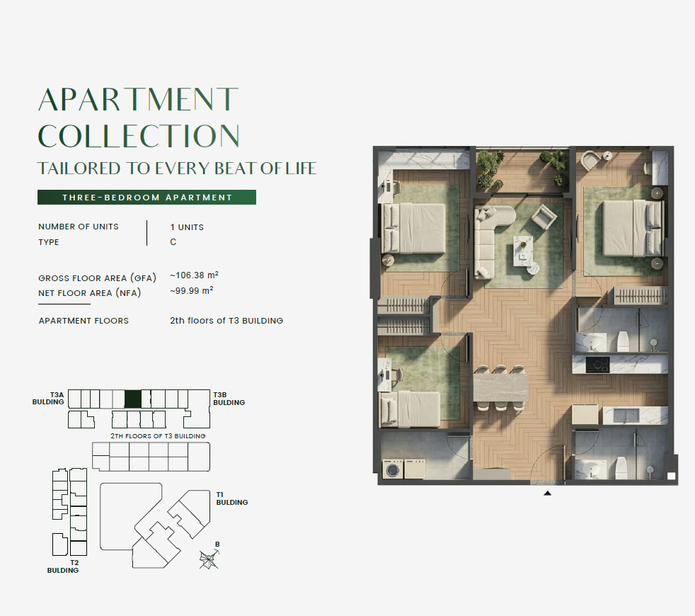Viewport: 695px width, 616px height.
Task: Click the 'THREE-BEDROOM APARTMENT' green banner
Action: tap(147, 198)
